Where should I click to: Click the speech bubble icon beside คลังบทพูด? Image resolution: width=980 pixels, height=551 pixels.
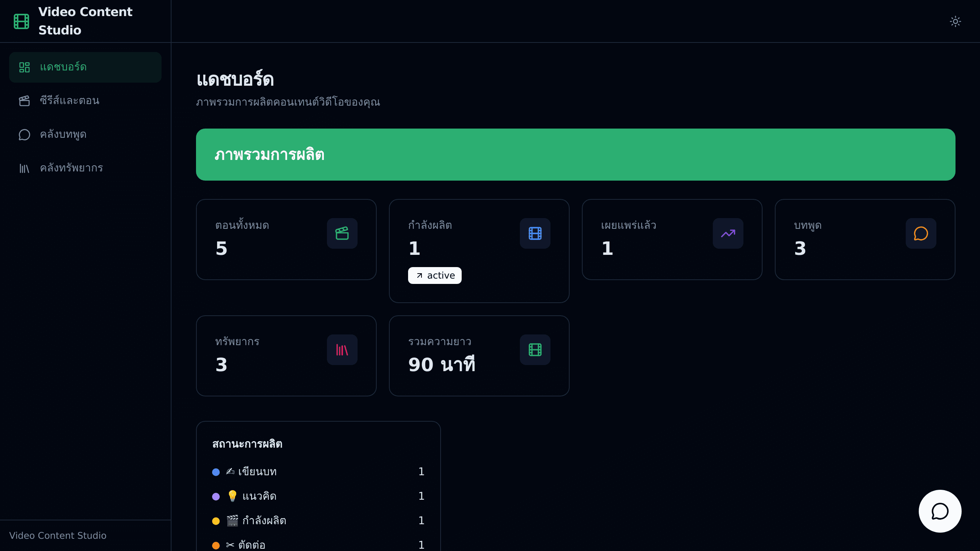click(x=24, y=135)
